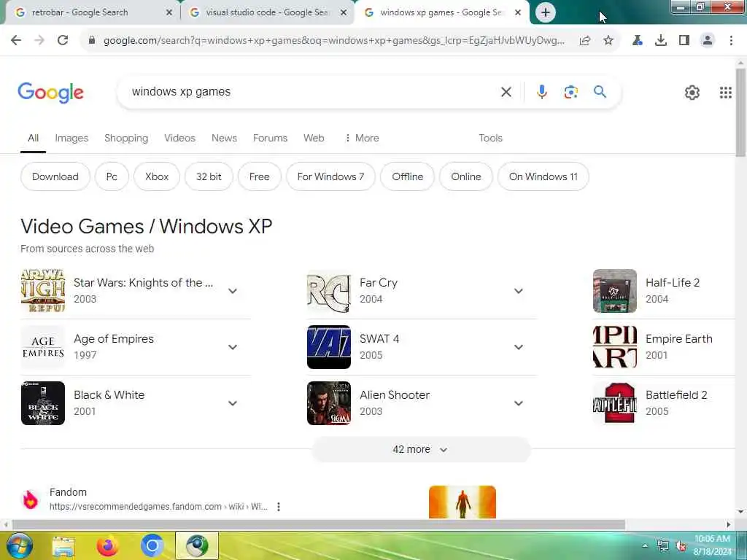This screenshot has width=747, height=560.
Task: Toggle the side panel icon
Action: [x=684, y=41]
